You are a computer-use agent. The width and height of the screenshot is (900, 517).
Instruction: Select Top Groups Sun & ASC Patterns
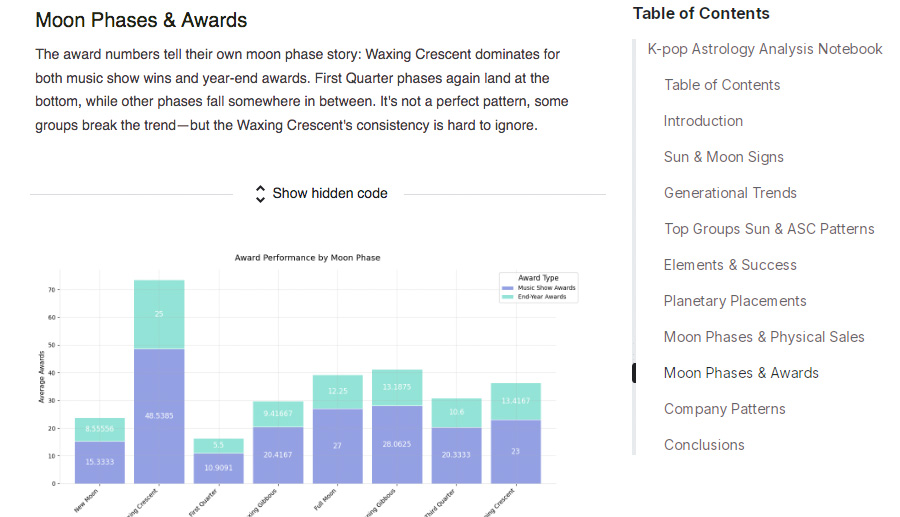point(769,229)
